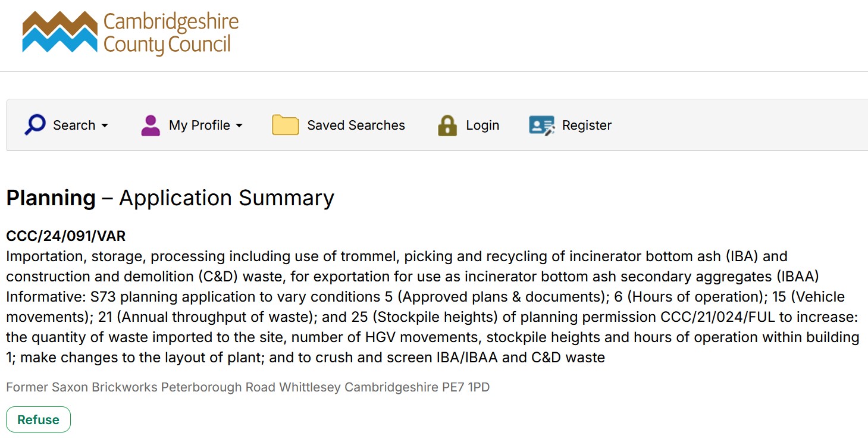Viewport: 868px width, 445px height.
Task: Click the magnifying glass Search icon
Action: 35,125
